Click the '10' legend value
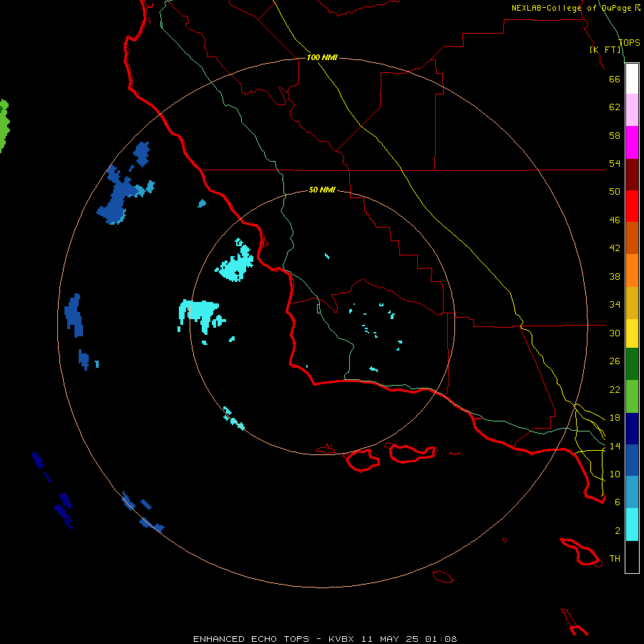The height and width of the screenshot is (644, 644). (615, 474)
